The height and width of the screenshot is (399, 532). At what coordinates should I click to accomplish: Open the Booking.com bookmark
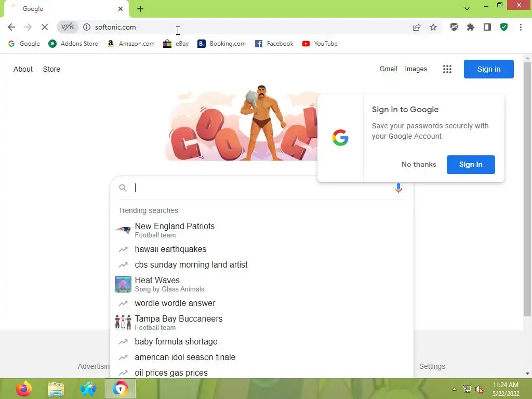[221, 44]
